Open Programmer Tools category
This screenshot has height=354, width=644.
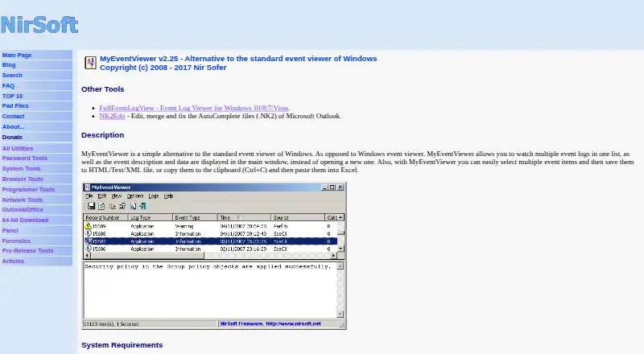[28, 189]
